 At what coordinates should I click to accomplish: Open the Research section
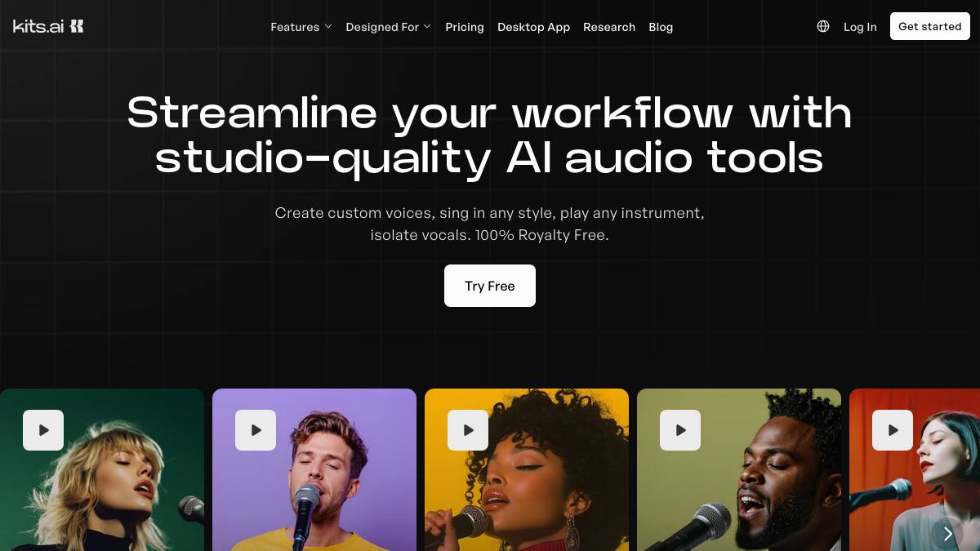click(x=609, y=27)
